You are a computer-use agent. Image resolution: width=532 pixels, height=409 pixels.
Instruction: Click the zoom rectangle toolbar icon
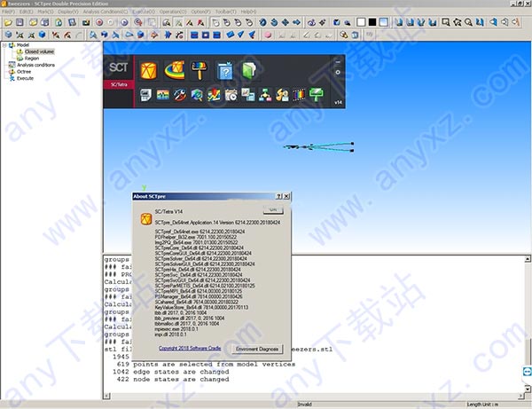pyautogui.click(x=445, y=22)
